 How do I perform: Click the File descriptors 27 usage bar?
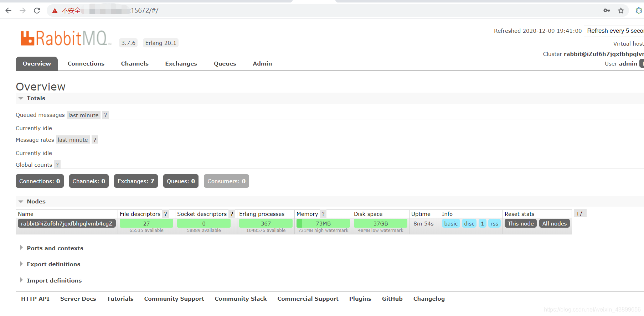tap(146, 223)
